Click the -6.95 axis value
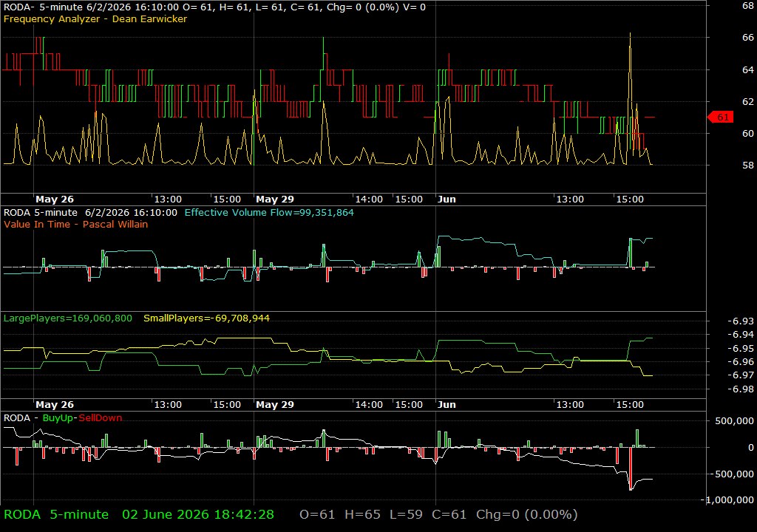This screenshot has height=532, width=757. click(740, 349)
